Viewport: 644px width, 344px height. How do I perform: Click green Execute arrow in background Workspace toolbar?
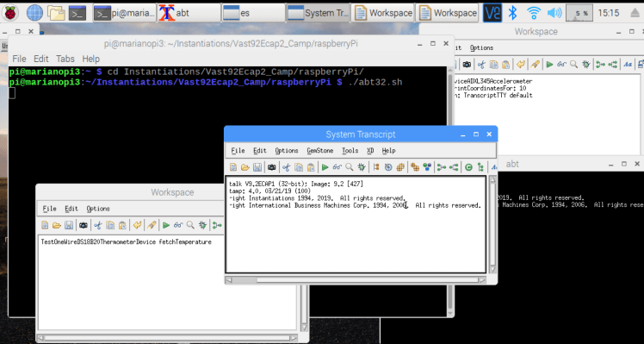[x=549, y=64]
